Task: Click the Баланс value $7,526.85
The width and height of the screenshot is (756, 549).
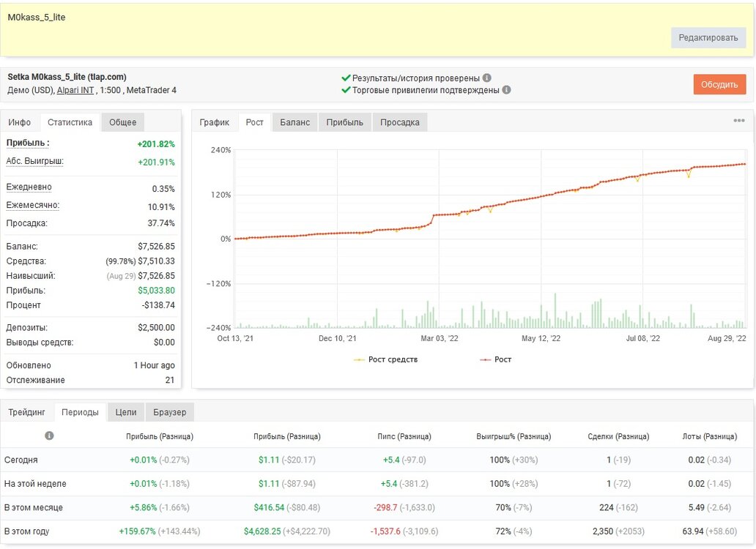Action: tap(156, 246)
